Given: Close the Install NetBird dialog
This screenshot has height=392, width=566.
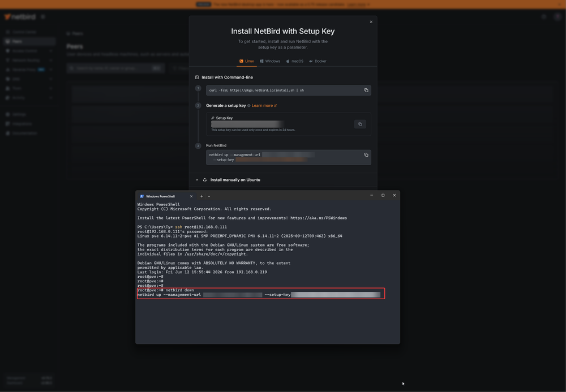Looking at the screenshot, I should (371, 22).
